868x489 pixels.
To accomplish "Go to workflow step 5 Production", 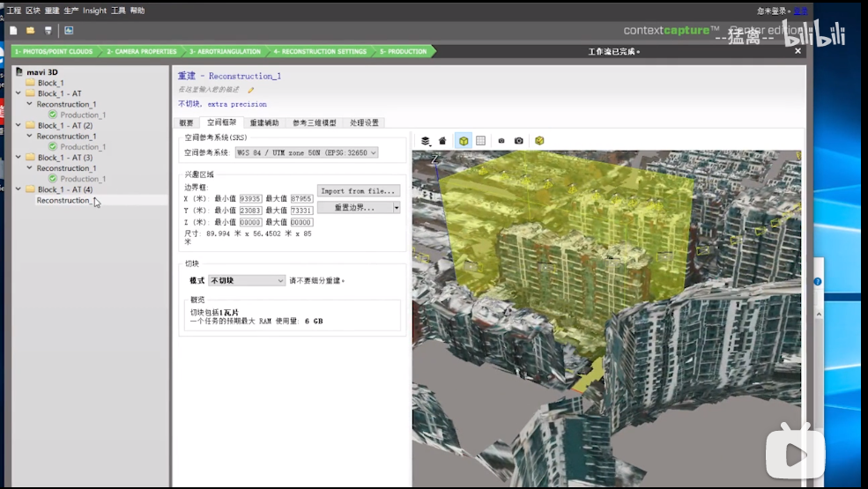I will point(403,51).
